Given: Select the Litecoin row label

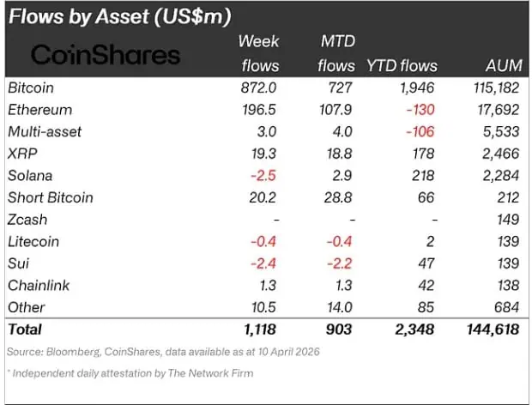Looking at the screenshot, I should 33,241.
